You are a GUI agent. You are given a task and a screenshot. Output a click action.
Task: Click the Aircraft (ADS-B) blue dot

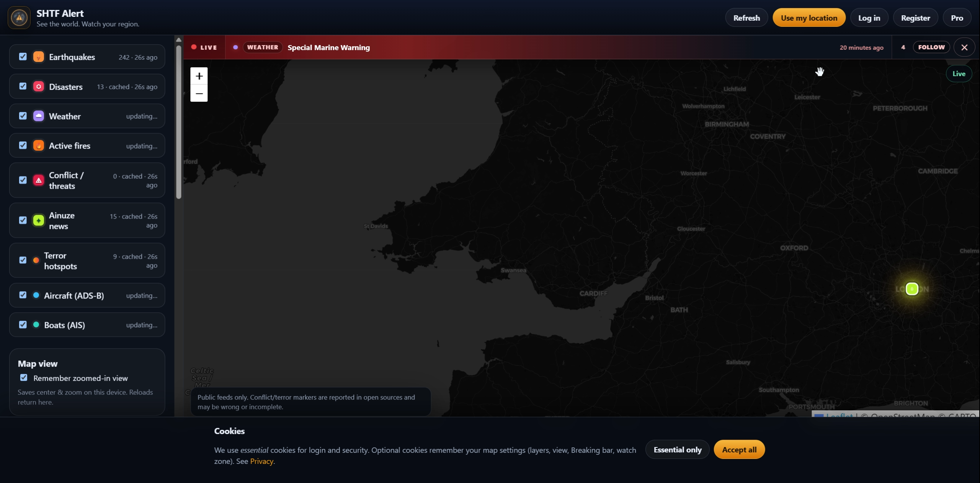click(36, 295)
